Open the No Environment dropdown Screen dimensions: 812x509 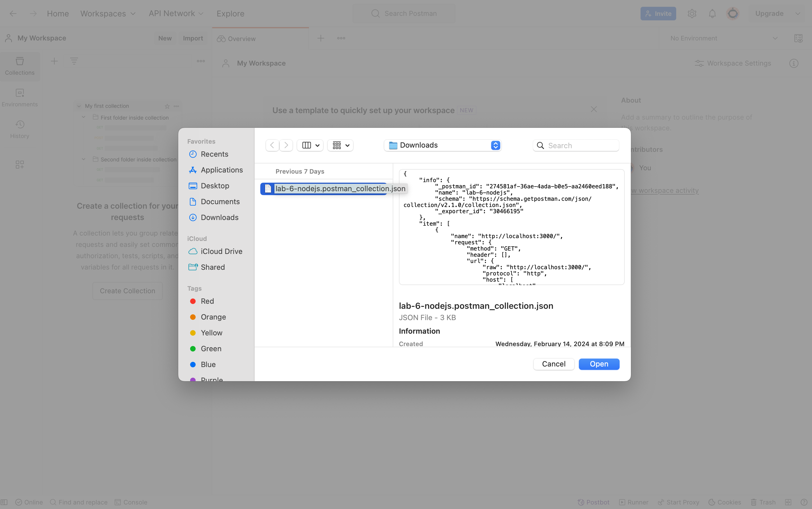(x=724, y=38)
